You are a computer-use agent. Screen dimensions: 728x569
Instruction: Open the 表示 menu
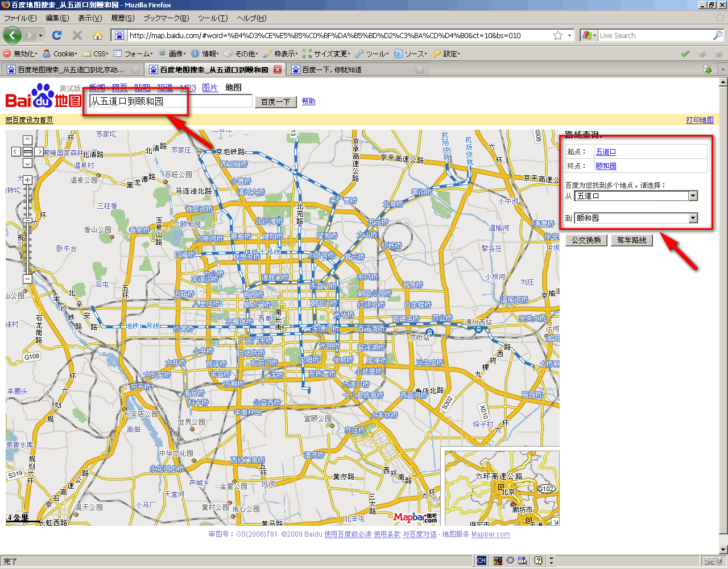[x=90, y=18]
